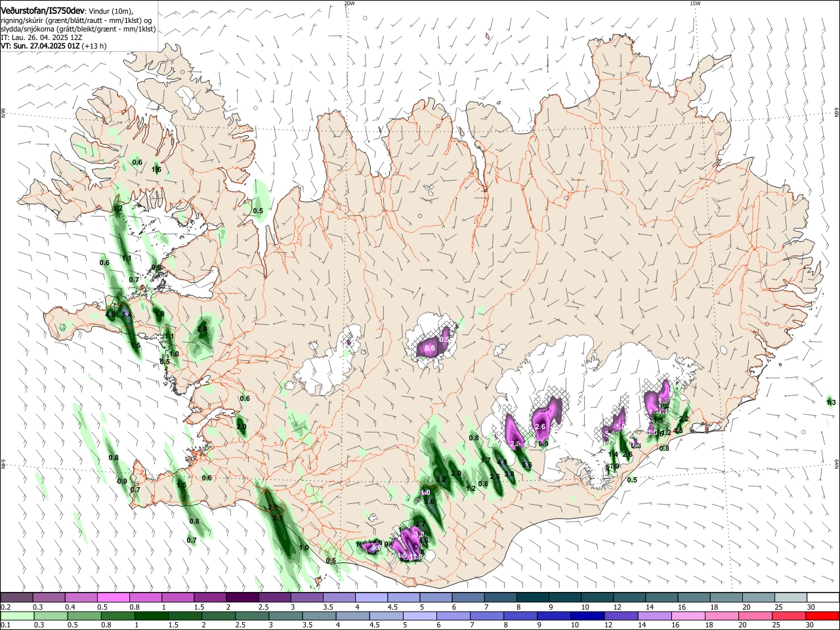
Task: Click the 1.6 value in the Westfjords
Action: point(156,170)
